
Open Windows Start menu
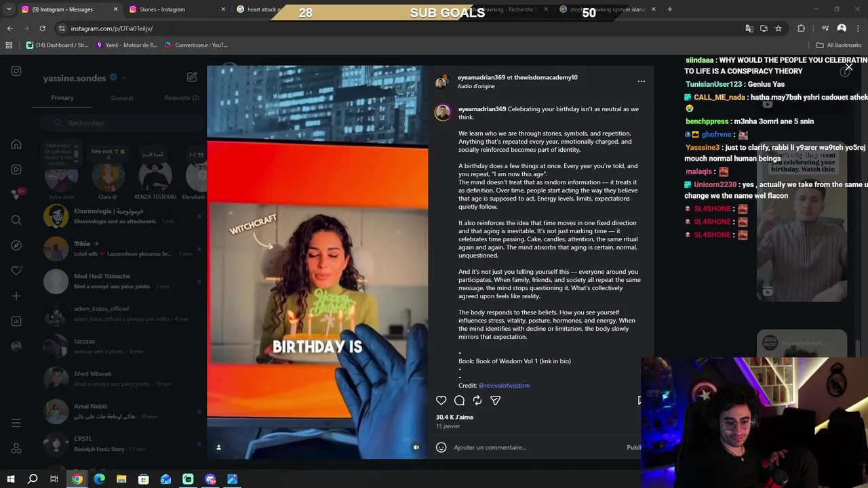(x=9, y=479)
